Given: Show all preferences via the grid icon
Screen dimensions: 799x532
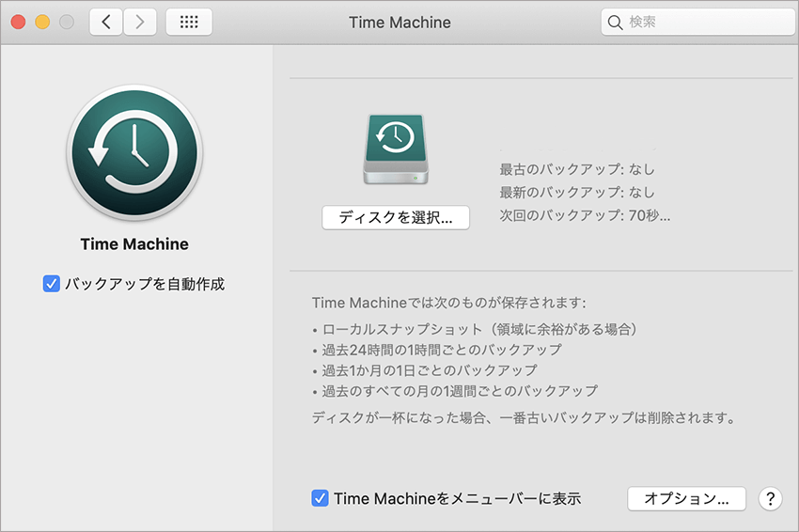Looking at the screenshot, I should pyautogui.click(x=189, y=22).
